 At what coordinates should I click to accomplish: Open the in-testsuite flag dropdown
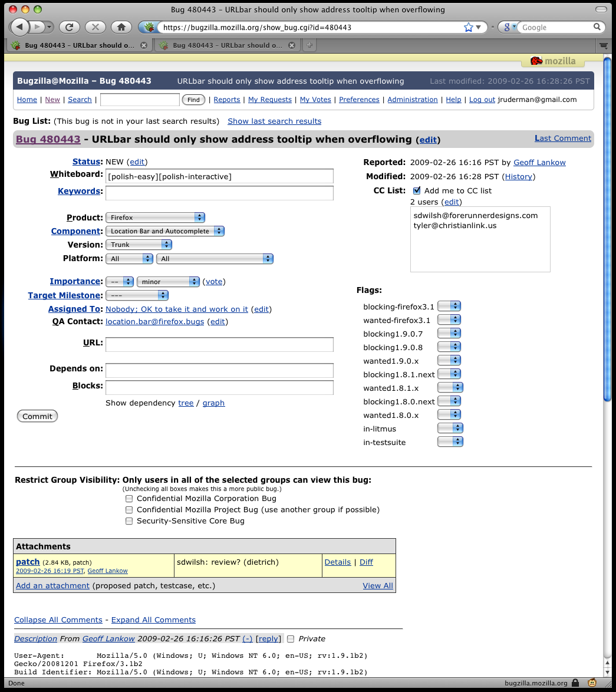tap(450, 441)
